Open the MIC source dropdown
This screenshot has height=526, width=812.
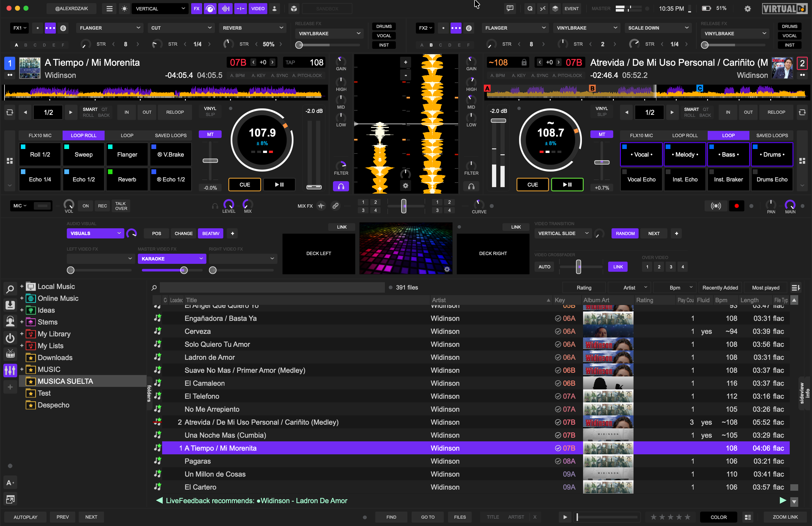[20, 206]
